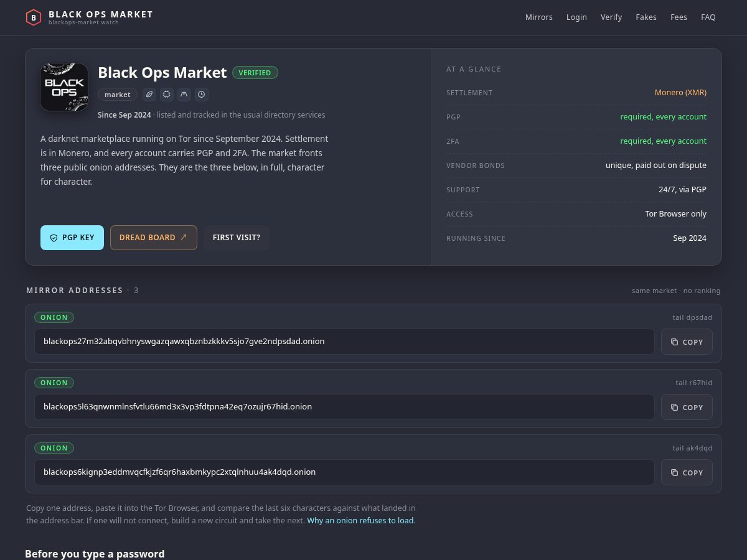This screenshot has height=560, width=747.
Task: Open 'Why an onion refuses to load' link
Action: point(360,520)
